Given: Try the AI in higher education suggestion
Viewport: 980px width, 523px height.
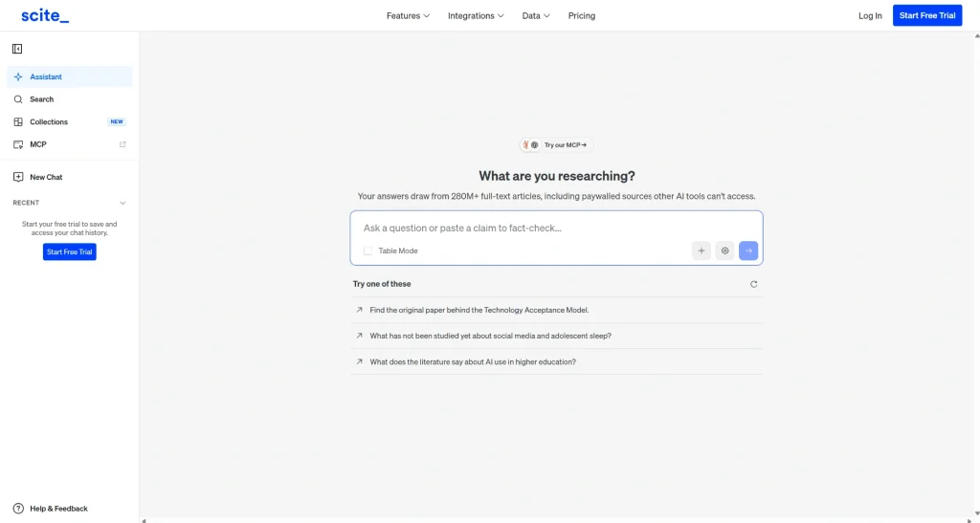Looking at the screenshot, I should 556,362.
